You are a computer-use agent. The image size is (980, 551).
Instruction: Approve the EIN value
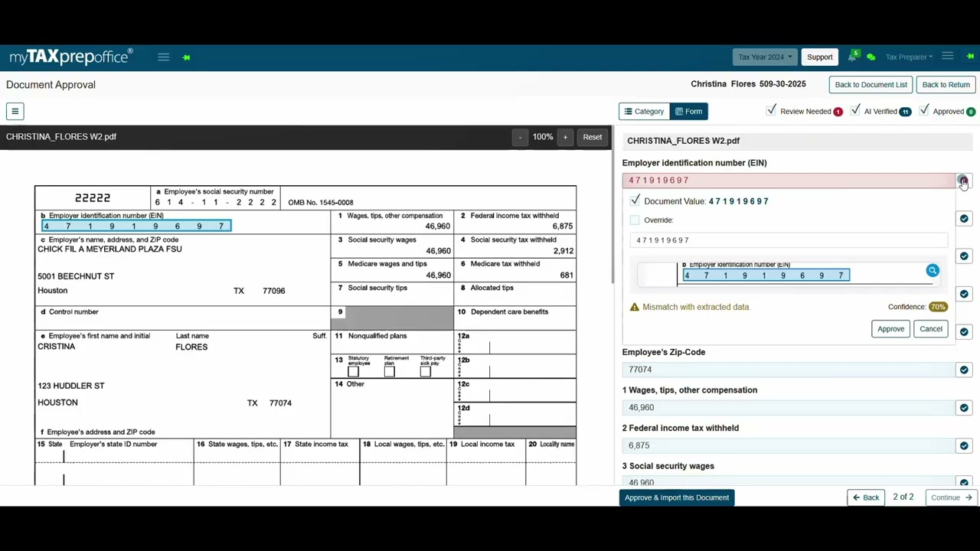point(890,329)
